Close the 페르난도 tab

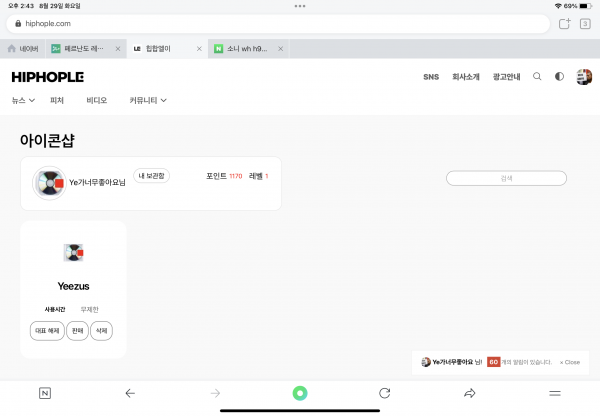tap(118, 49)
